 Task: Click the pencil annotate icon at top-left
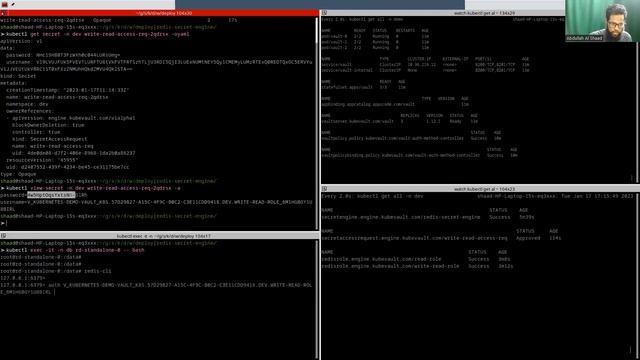13,4
